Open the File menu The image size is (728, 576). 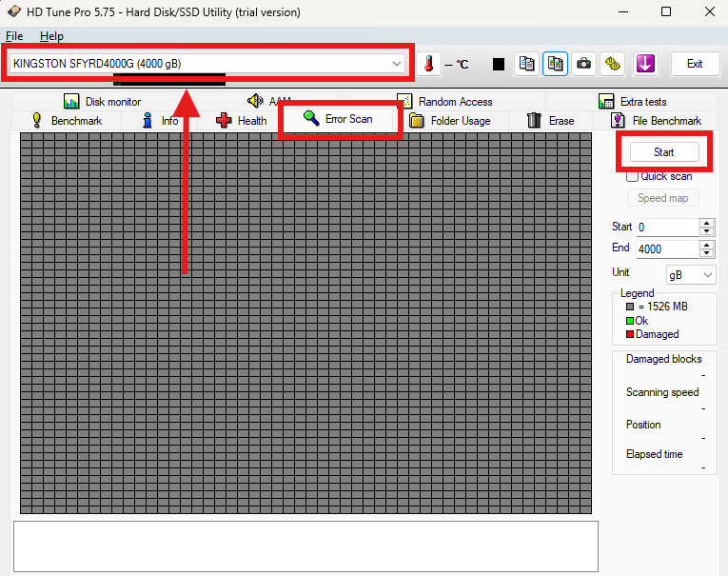14,35
